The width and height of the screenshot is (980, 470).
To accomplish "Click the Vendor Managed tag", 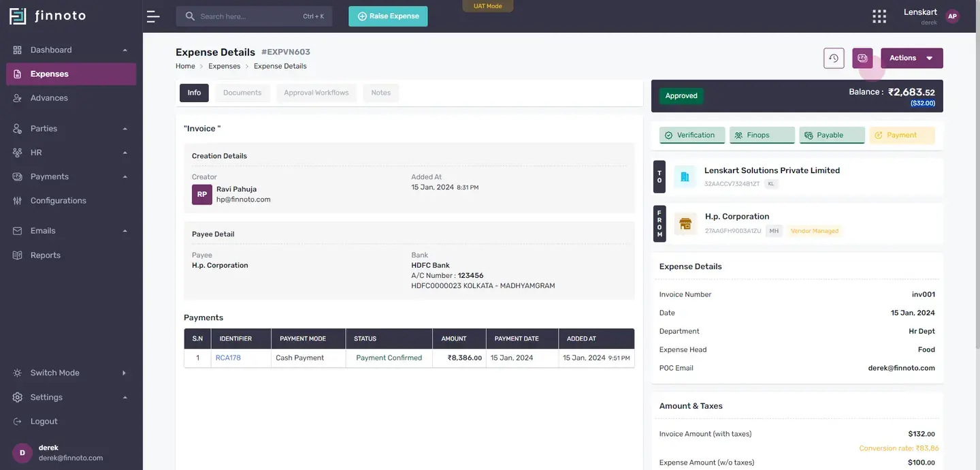I will click(815, 231).
